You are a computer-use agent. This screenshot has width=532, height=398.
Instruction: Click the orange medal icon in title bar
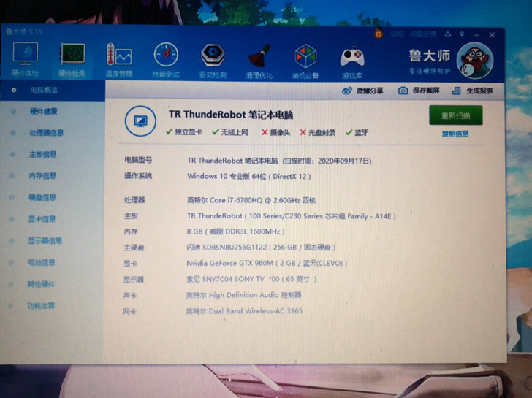pos(379,34)
